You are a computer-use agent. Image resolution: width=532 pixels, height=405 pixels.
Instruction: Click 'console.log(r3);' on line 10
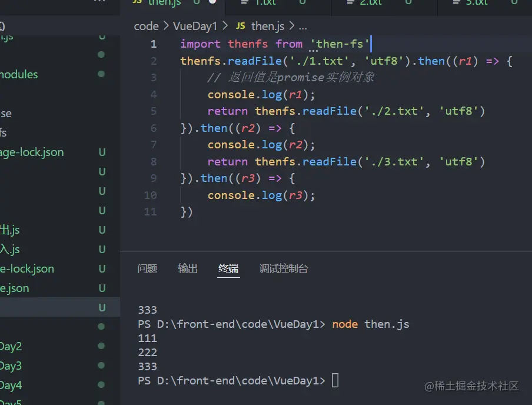(261, 195)
